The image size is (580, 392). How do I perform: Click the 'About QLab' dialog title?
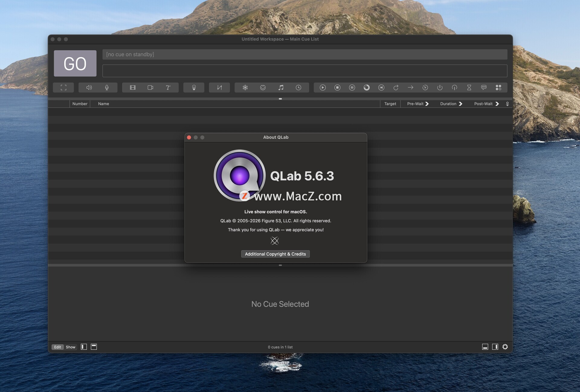pos(276,137)
